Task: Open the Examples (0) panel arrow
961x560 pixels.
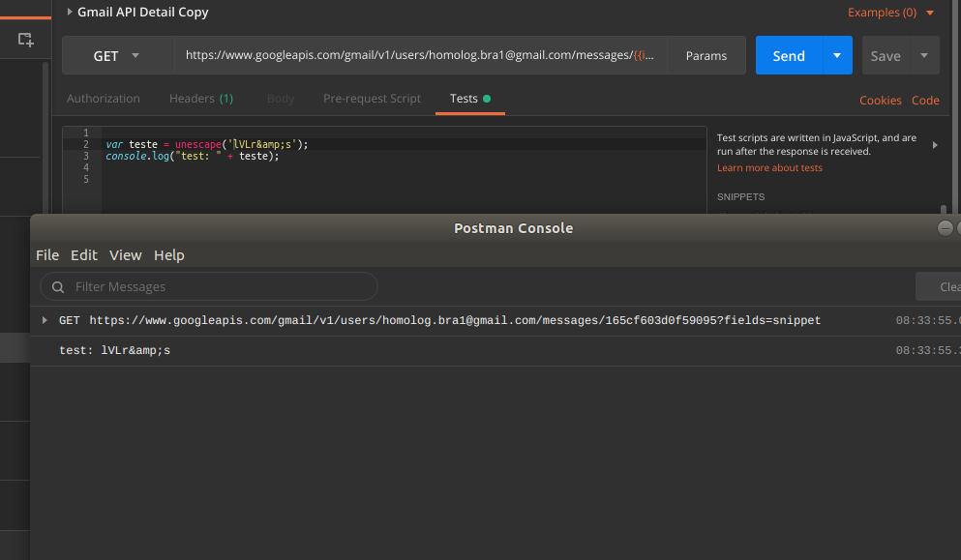Action: click(x=931, y=13)
